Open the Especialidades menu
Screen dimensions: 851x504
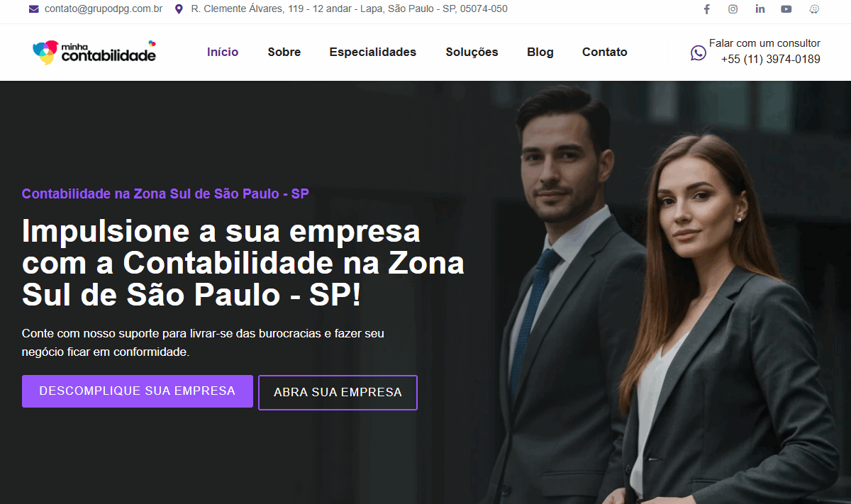373,52
